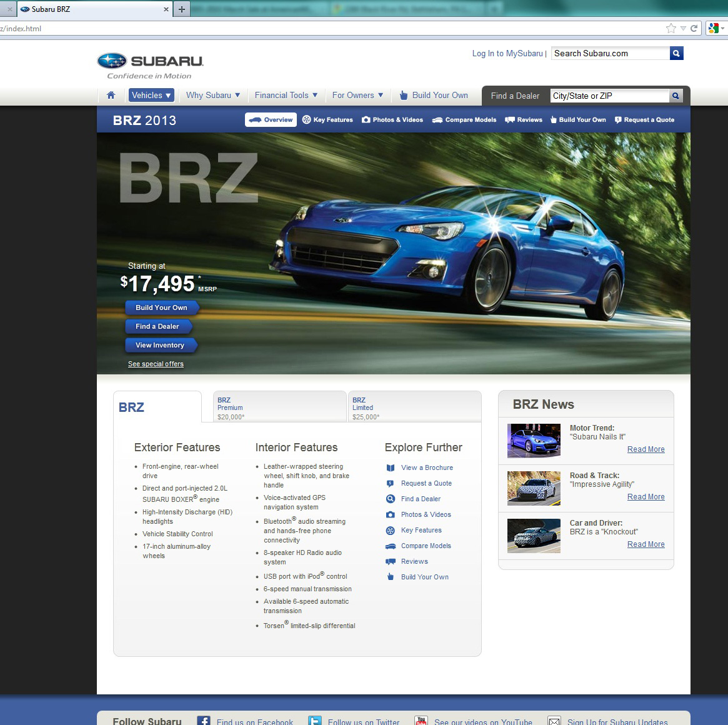
Task: Open Compare Models in the BRZ 2013 bar
Action: coord(464,120)
